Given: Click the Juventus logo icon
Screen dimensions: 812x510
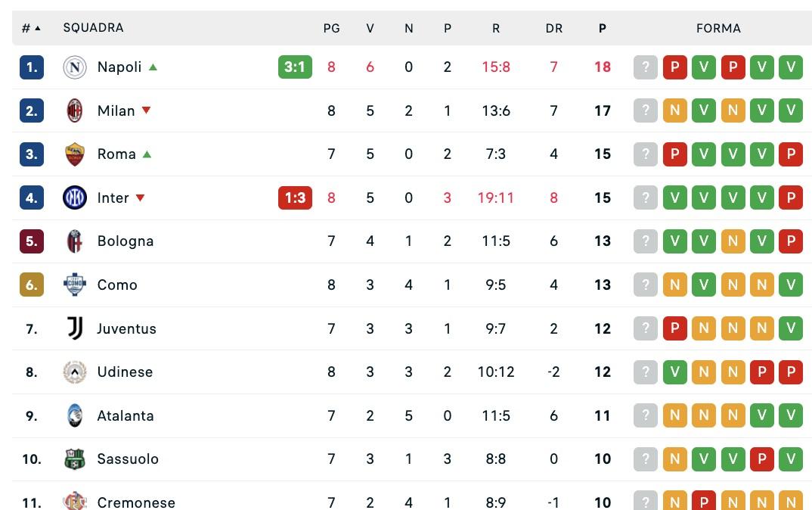Looking at the screenshot, I should [75, 328].
